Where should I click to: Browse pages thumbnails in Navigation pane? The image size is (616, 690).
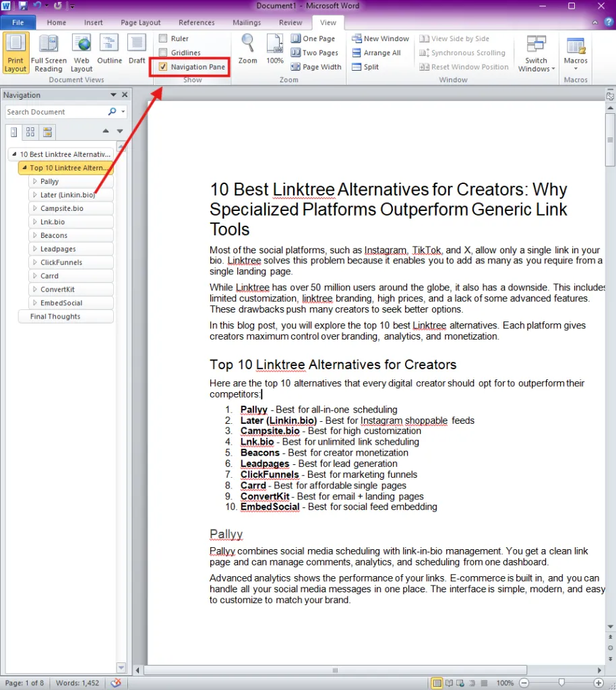[30, 132]
